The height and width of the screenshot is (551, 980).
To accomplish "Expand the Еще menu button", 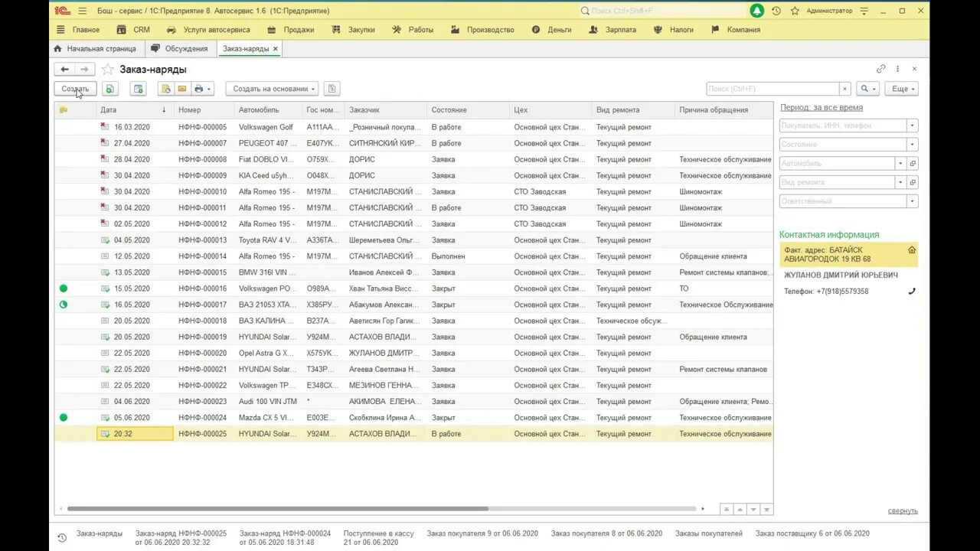I will 901,89.
